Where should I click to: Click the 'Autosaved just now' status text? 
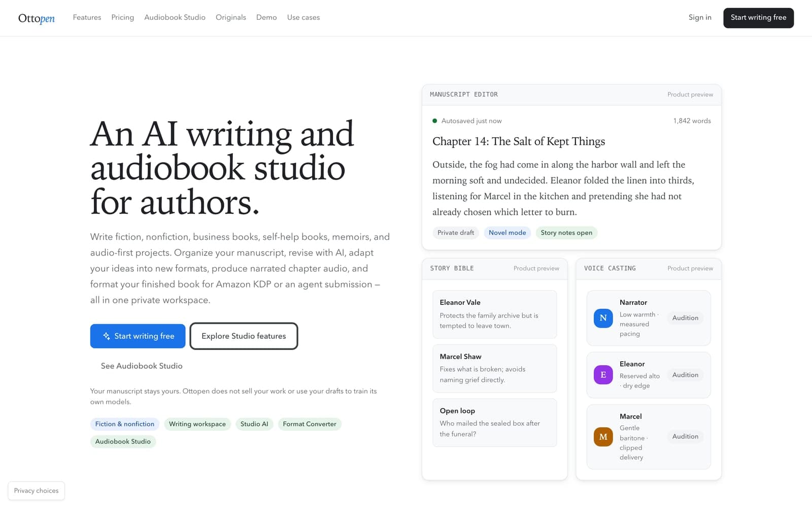(x=471, y=121)
